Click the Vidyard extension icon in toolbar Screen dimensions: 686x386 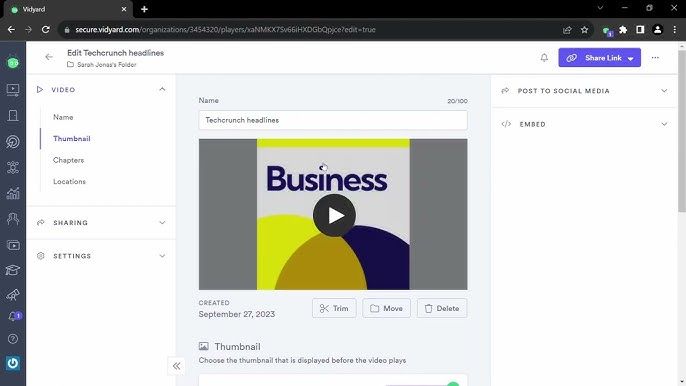[607, 31]
